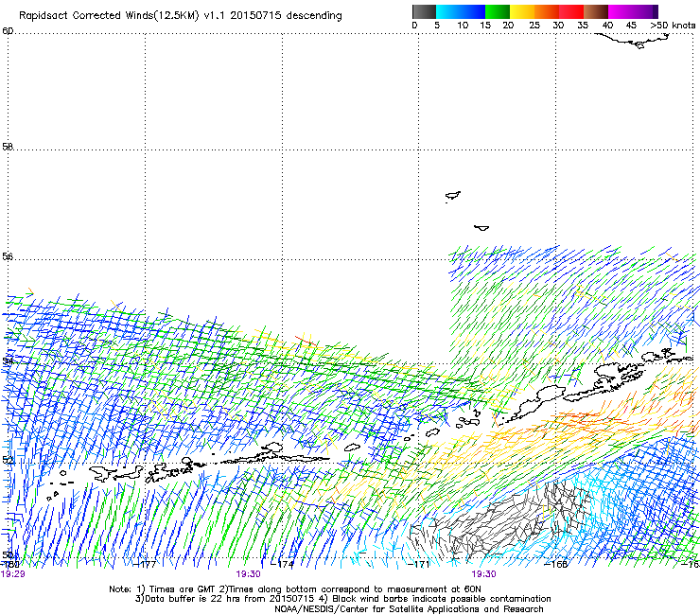Select the gray 0-5 knots legend swatch

pyautogui.click(x=424, y=11)
